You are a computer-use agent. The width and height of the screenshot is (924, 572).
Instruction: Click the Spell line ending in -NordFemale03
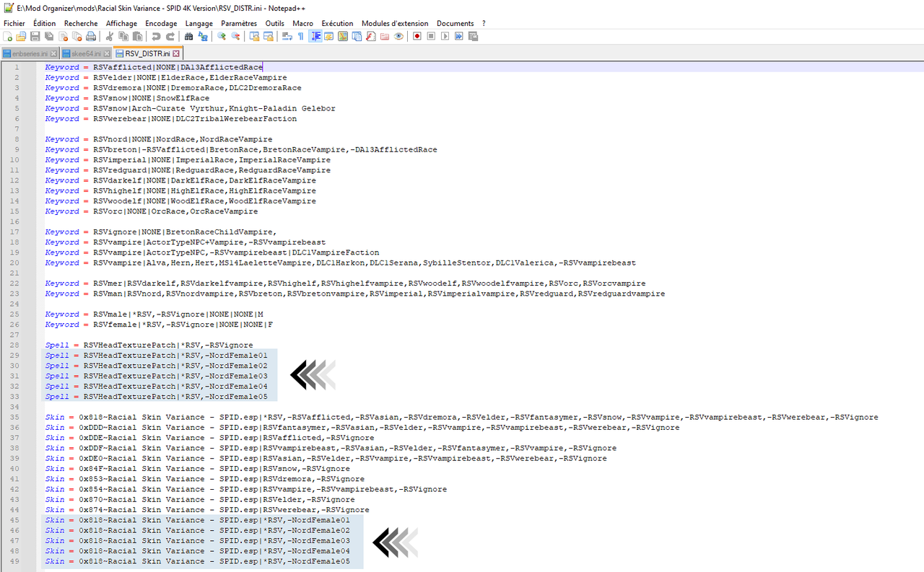(156, 376)
